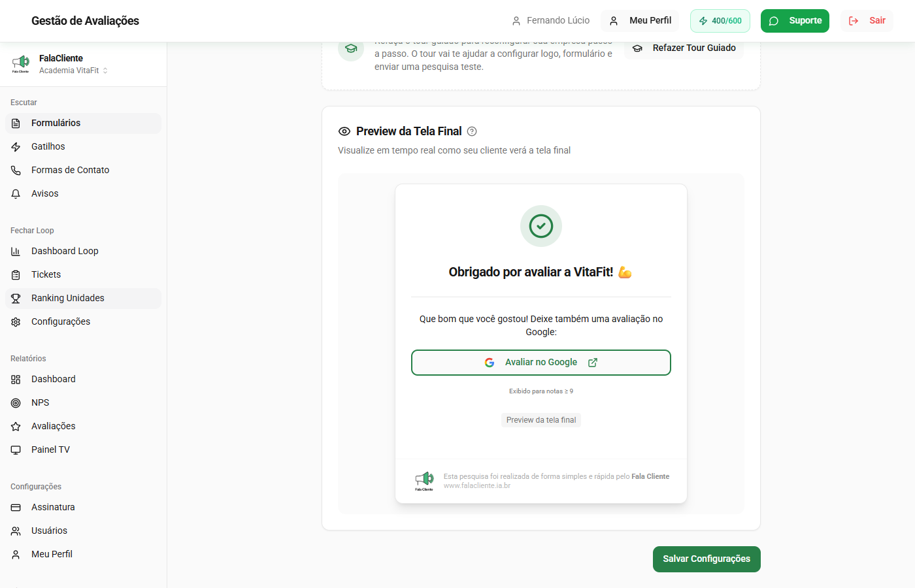915x588 pixels.
Task: Open the Formulários sidebar item
Action: pyautogui.click(x=56, y=123)
